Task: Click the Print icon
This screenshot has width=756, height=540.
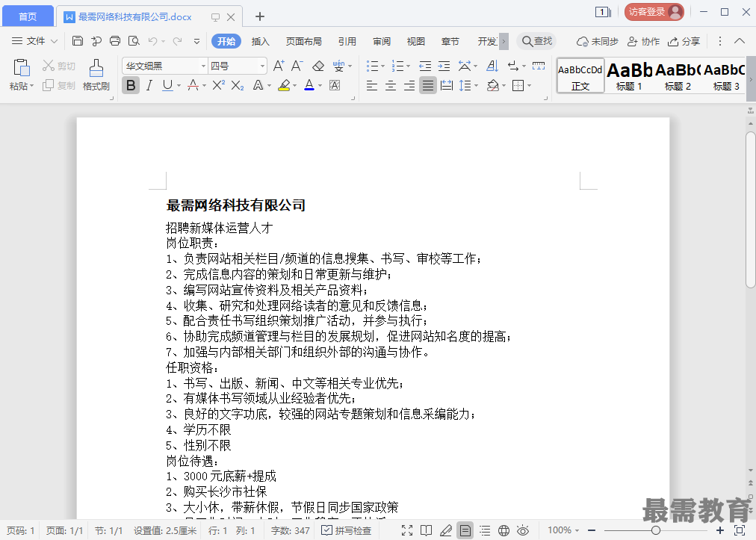Action: coord(115,41)
